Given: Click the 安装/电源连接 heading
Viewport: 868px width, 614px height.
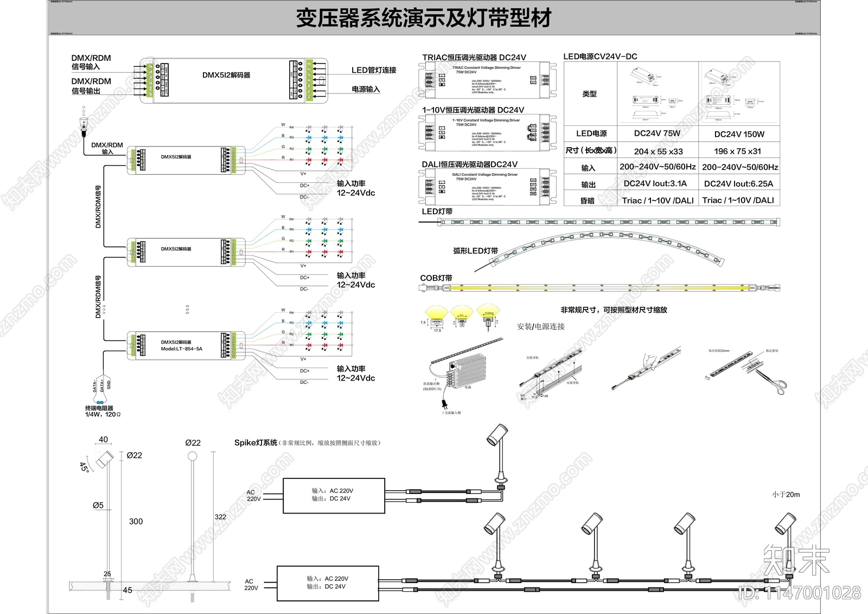Looking at the screenshot, I should coord(541,326).
